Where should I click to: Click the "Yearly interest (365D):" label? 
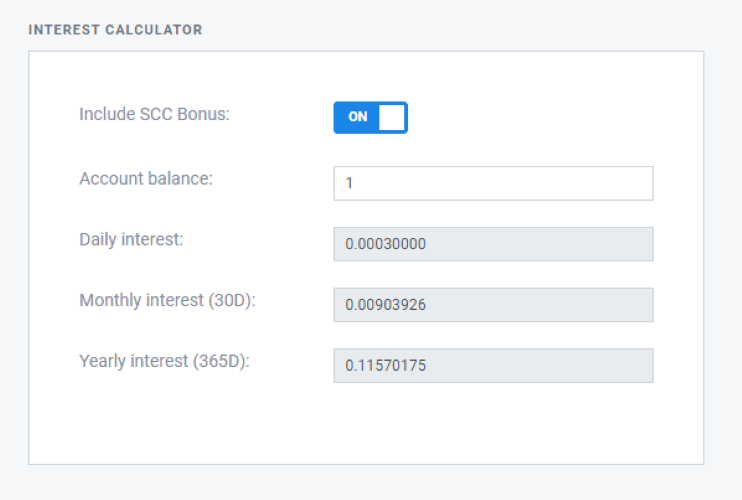(x=164, y=361)
